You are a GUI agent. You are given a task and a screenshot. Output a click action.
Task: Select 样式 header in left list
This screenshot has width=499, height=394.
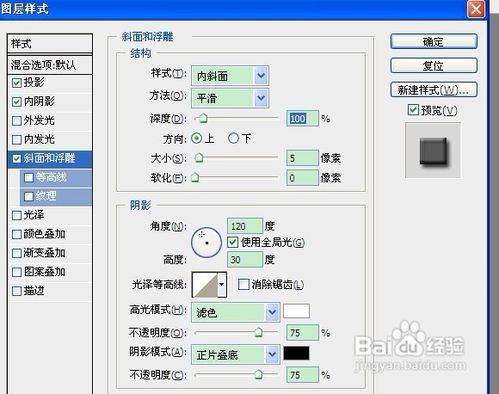coord(50,43)
